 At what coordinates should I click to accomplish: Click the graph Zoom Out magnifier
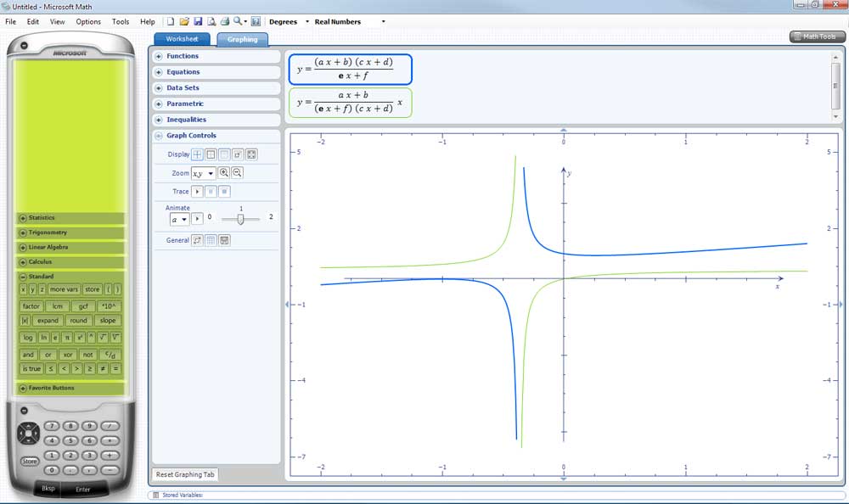coord(237,173)
